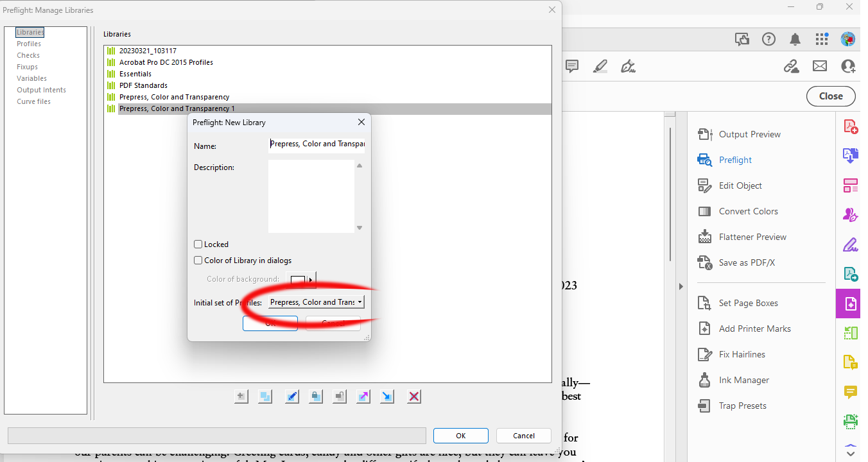Edit the library with the pencil icon
The width and height of the screenshot is (868, 462).
(x=291, y=396)
